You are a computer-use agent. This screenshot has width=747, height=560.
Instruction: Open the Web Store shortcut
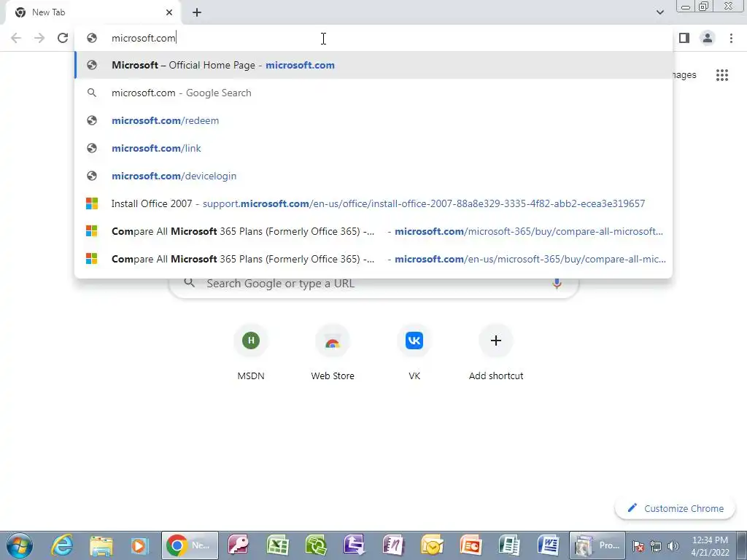click(333, 352)
